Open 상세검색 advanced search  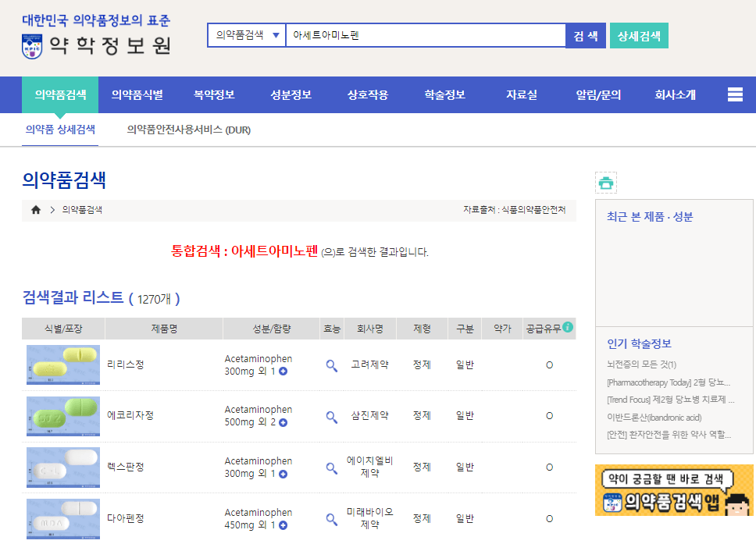638,35
